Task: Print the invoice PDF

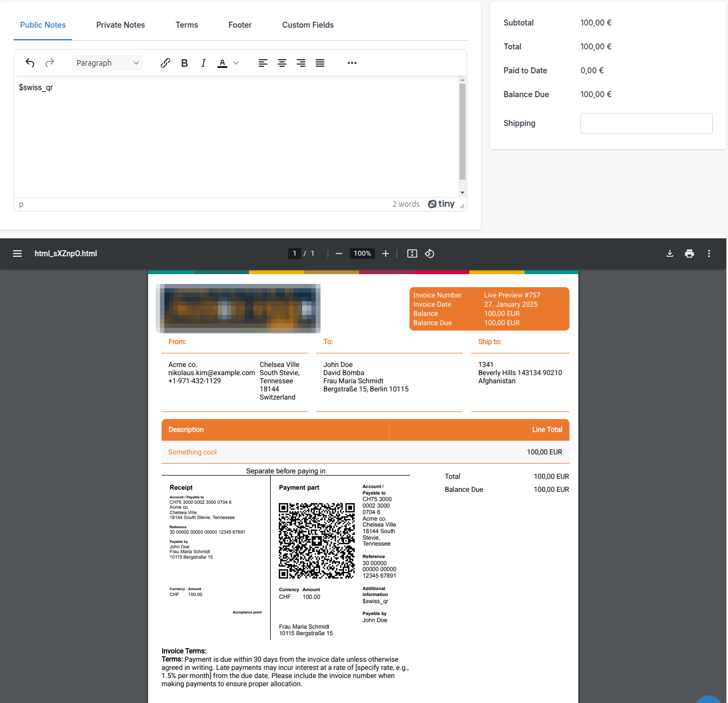Action: coord(689,254)
